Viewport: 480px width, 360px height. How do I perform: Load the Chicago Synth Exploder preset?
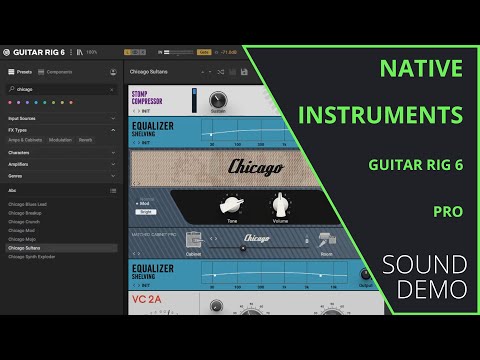pos(32,257)
